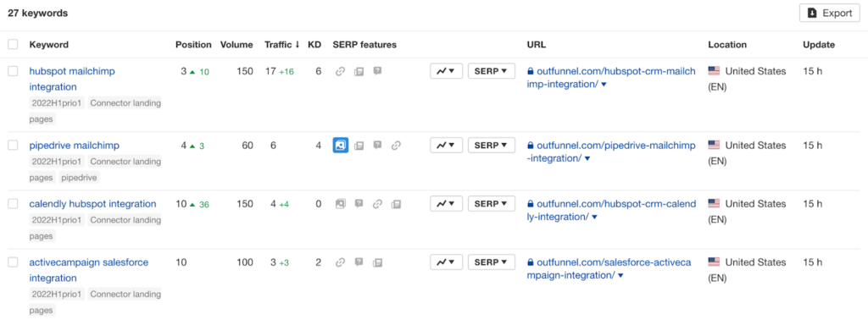
Task: Click top stories icon in pipedrive mailchimp row
Action: tap(359, 146)
